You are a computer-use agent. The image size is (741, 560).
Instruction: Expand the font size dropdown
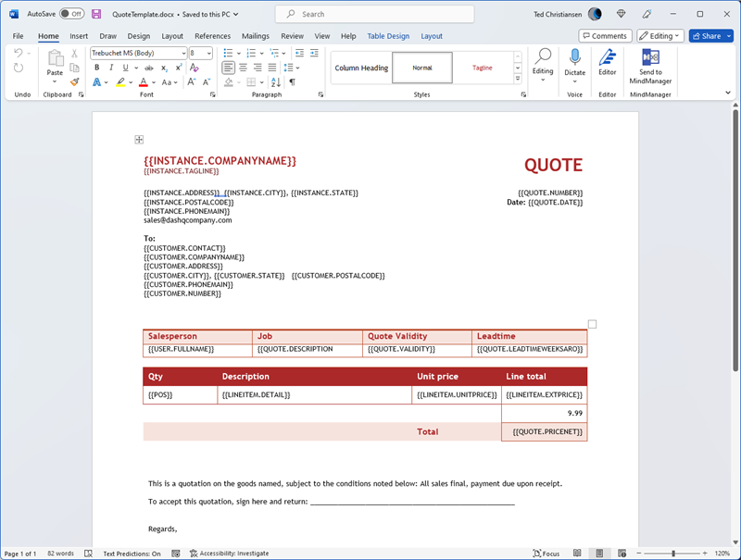(208, 54)
